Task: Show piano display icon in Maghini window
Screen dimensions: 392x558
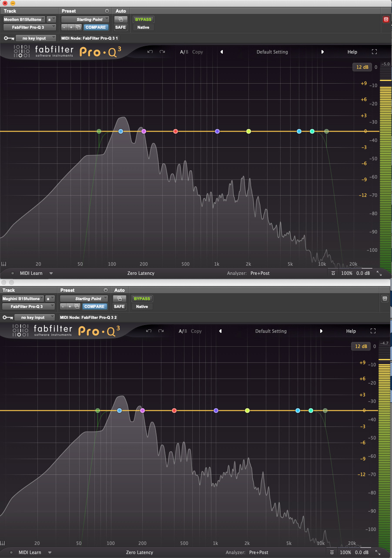Action: coord(3,544)
